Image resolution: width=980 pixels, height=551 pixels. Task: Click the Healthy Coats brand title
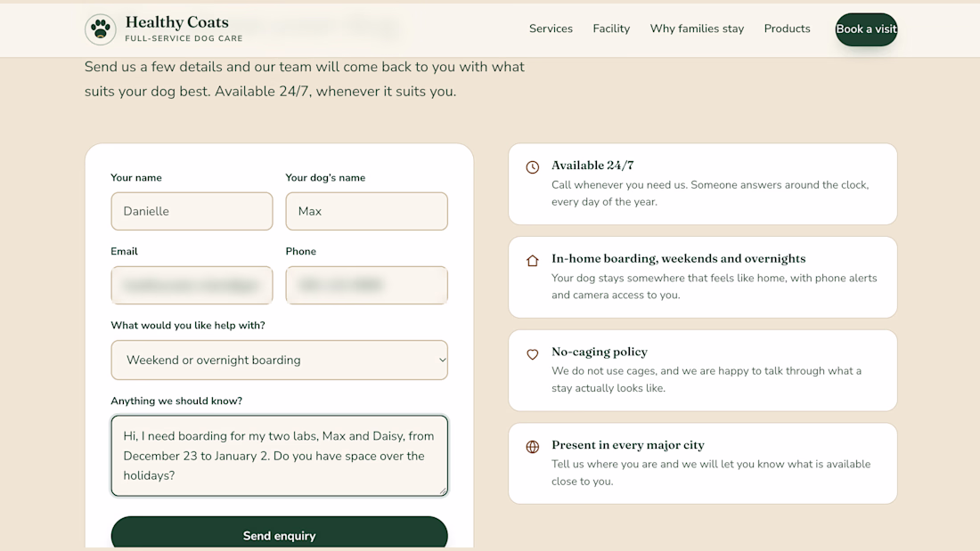[177, 22]
